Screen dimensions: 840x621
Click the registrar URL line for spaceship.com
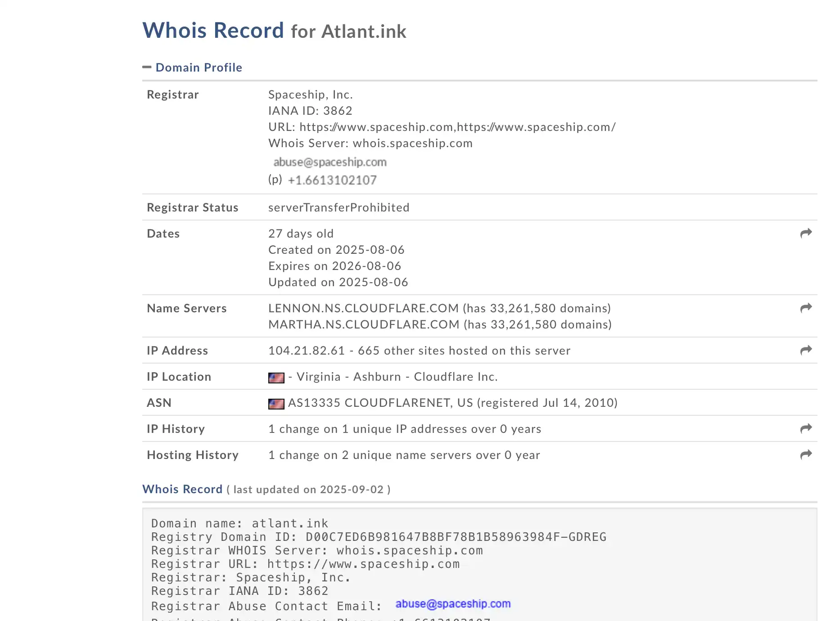[442, 127]
